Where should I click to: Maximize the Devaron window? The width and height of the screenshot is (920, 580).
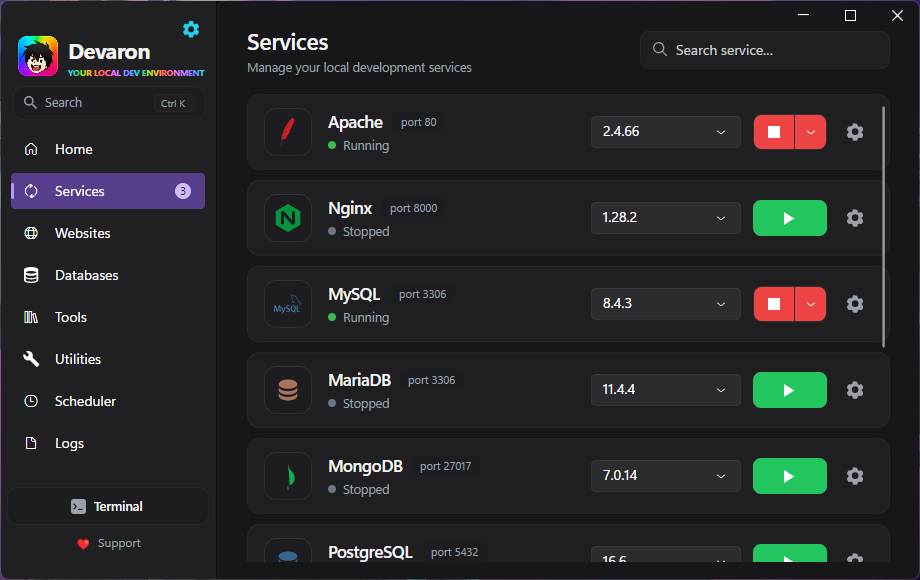pos(850,16)
